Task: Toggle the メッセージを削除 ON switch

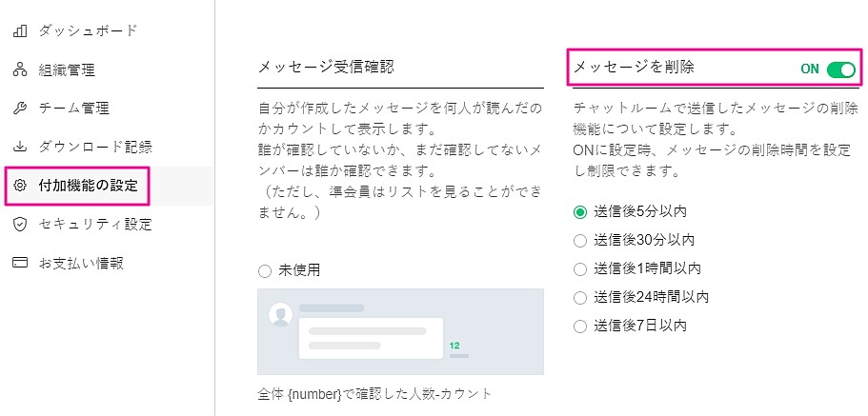Action: point(840,69)
